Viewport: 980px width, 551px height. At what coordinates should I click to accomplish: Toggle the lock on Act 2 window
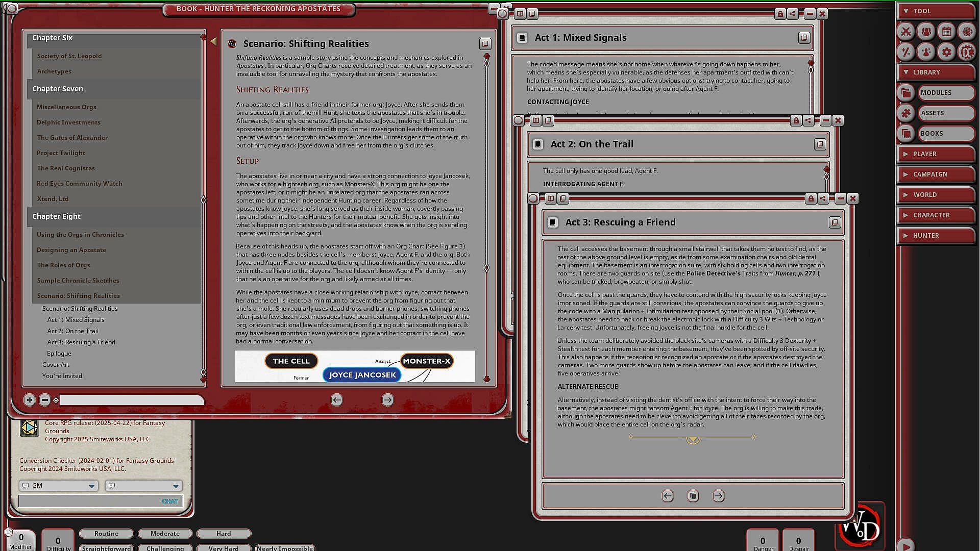tap(796, 120)
